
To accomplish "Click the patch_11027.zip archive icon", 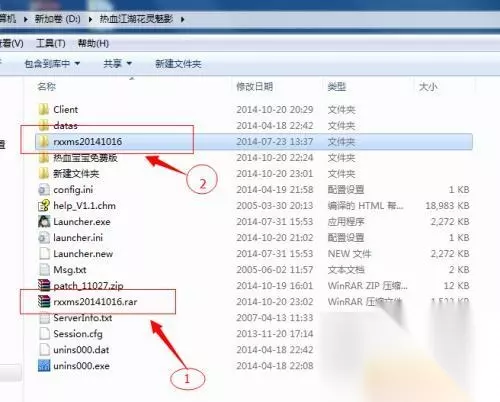I will 44,286.
